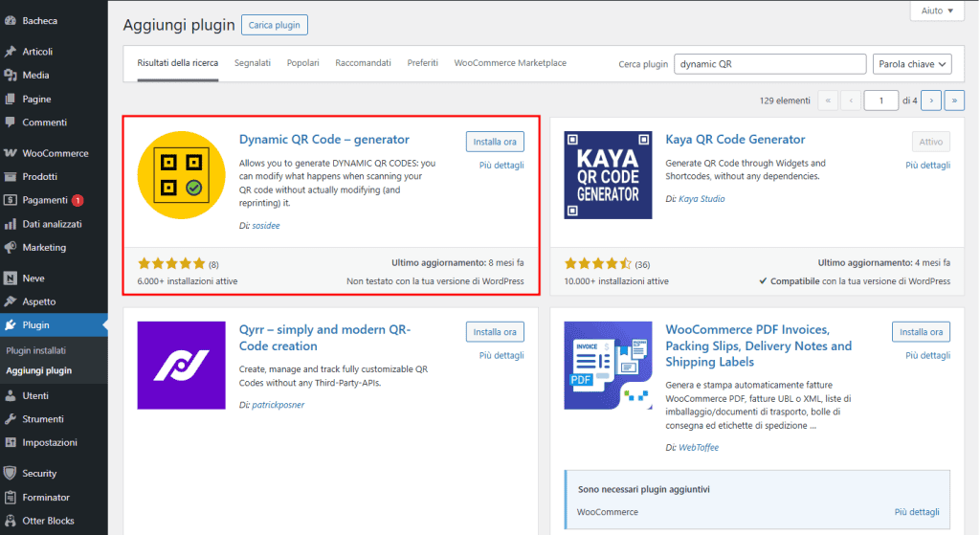Switch to the Popolari tab

(x=302, y=63)
